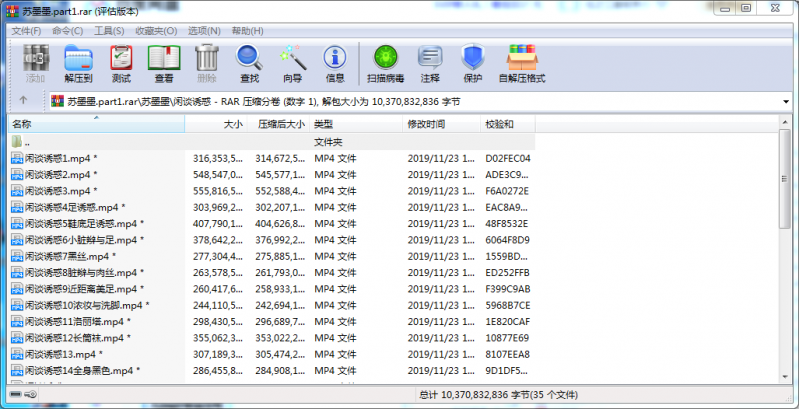This screenshot has height=409, width=799.
Task: Click the 扫描病毒 (Virus Scan) icon
Action: point(385,62)
